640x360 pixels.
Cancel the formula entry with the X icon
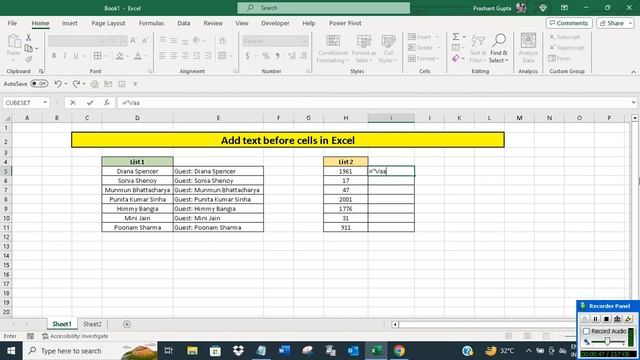click(73, 103)
